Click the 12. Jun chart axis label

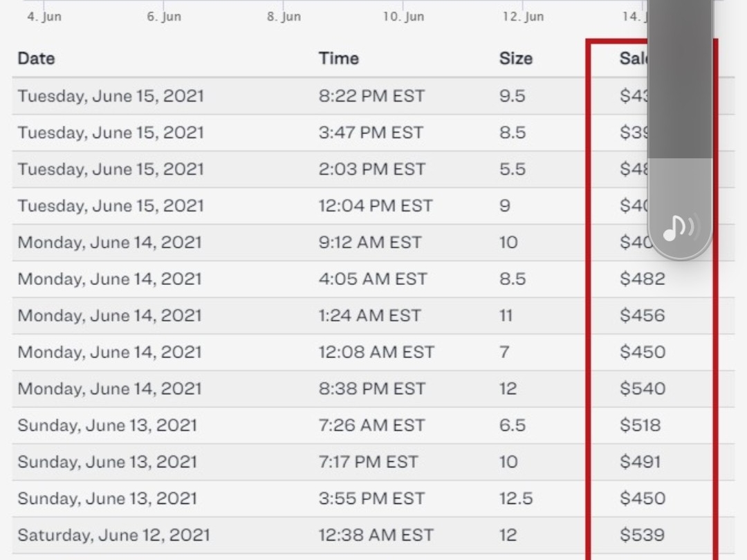click(523, 16)
